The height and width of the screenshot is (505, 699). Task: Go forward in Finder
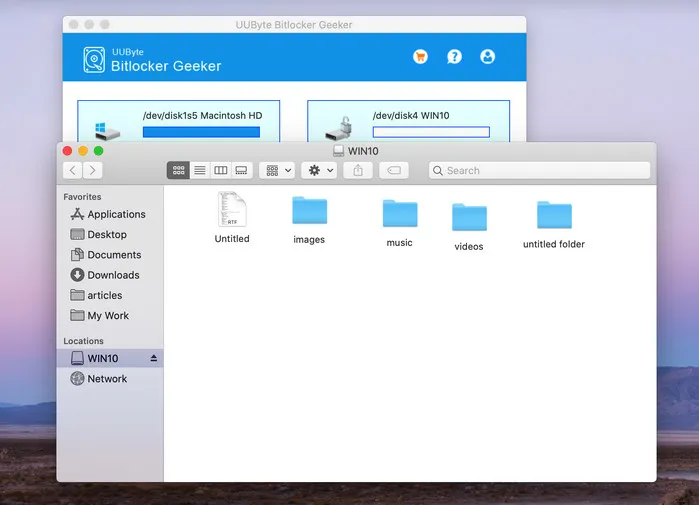[93, 170]
